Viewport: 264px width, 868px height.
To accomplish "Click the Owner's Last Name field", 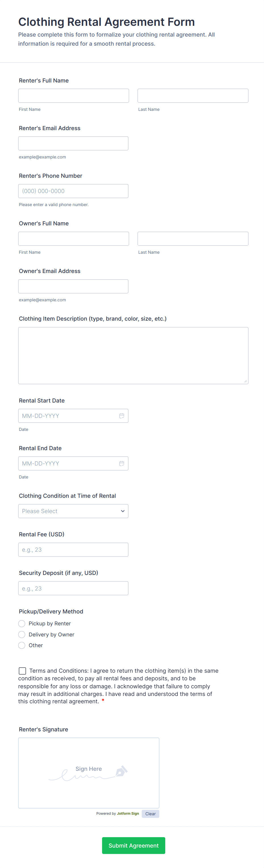I will coord(193,238).
